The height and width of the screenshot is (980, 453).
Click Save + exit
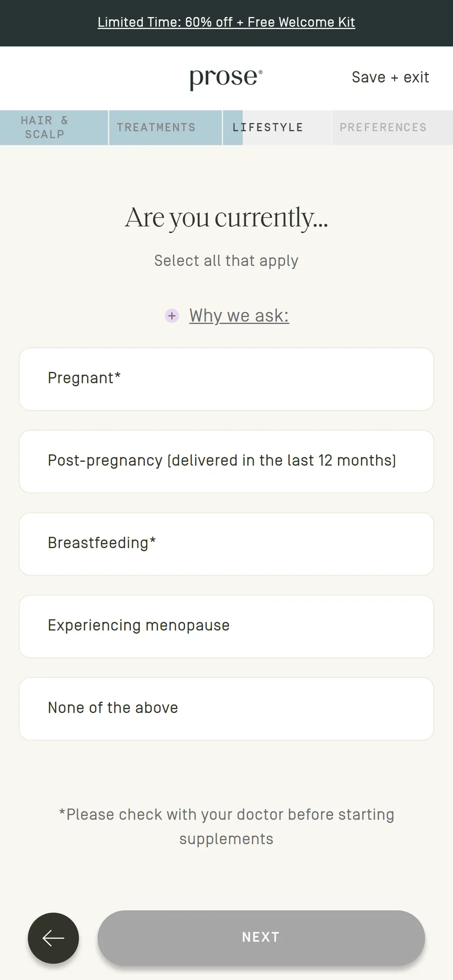391,77
